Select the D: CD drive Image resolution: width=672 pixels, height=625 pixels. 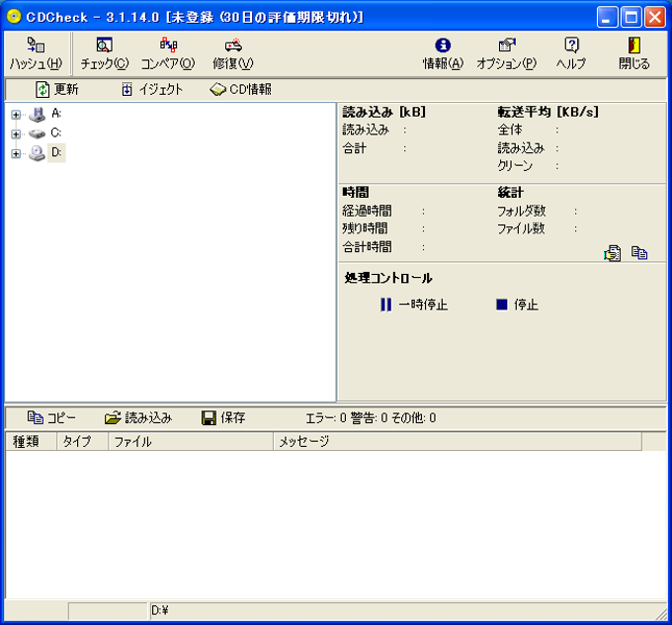coord(56,152)
